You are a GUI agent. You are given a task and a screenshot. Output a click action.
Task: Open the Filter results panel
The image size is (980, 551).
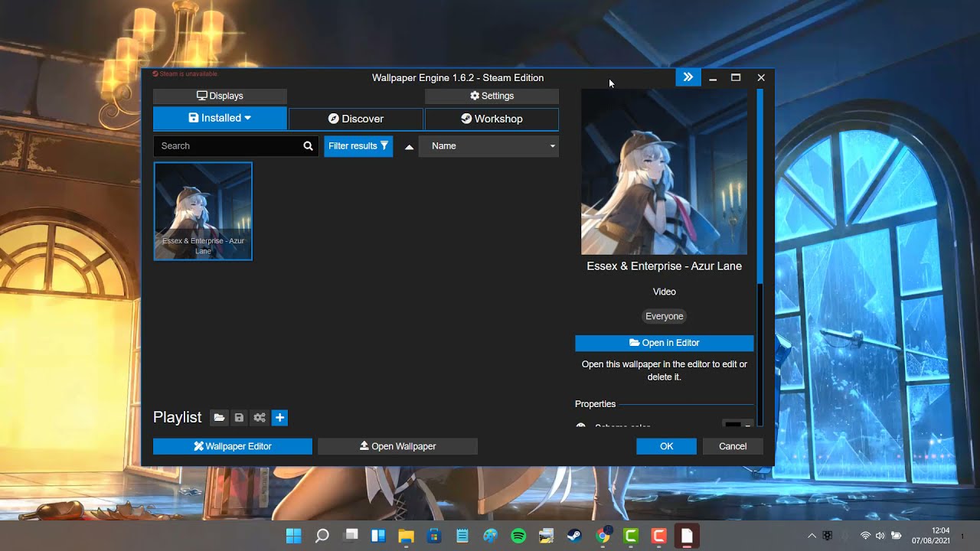tap(358, 146)
